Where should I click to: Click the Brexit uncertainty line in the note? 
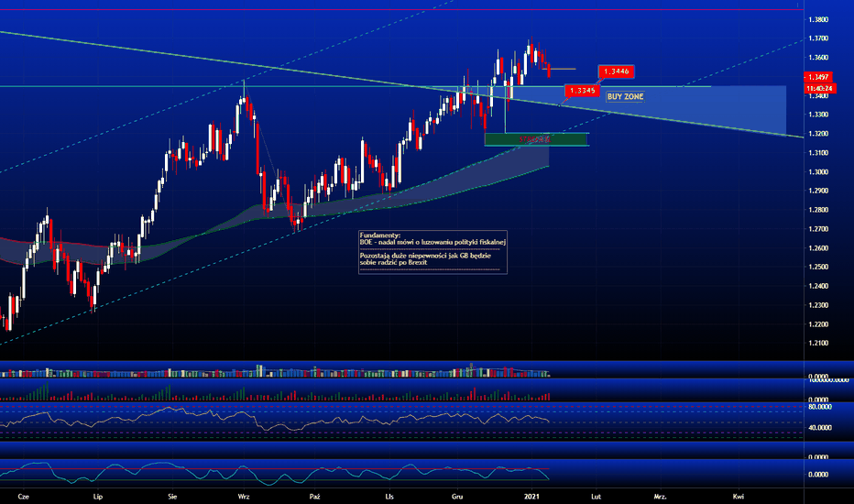pyautogui.click(x=425, y=258)
